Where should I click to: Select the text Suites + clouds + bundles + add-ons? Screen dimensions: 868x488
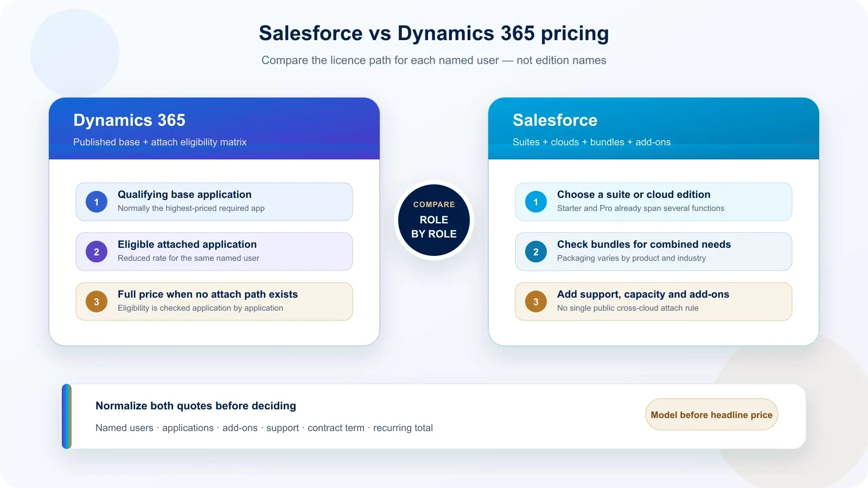tap(592, 142)
